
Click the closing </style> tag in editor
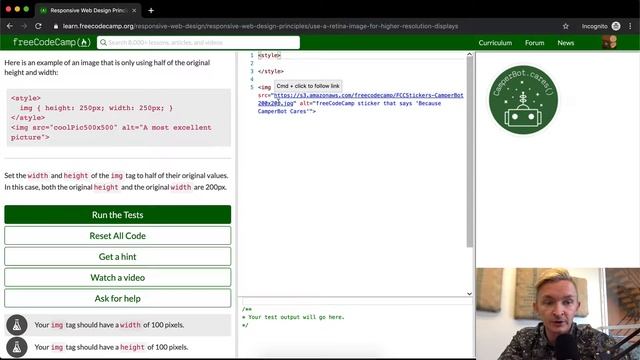271,71
